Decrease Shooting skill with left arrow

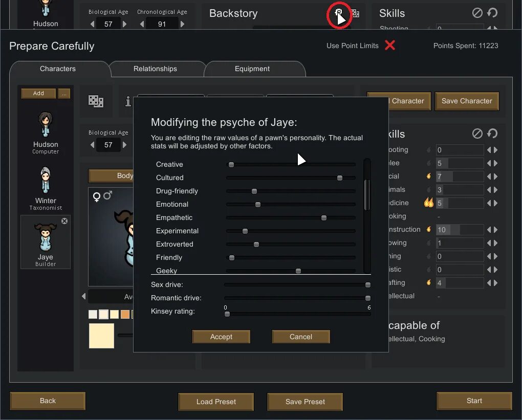(489, 150)
